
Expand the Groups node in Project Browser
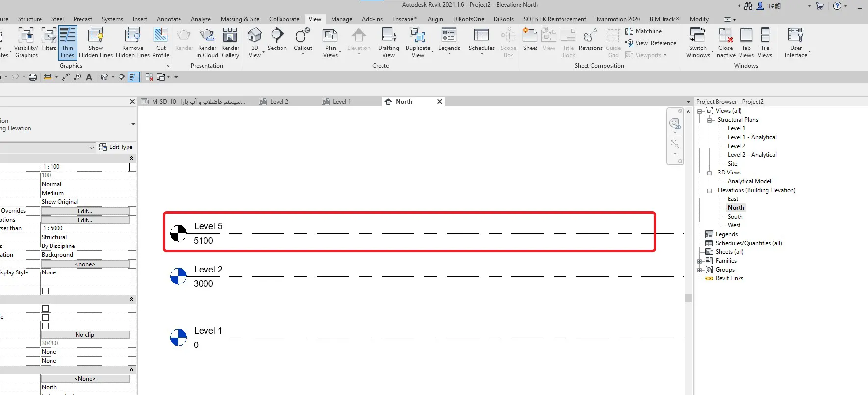pyautogui.click(x=700, y=270)
